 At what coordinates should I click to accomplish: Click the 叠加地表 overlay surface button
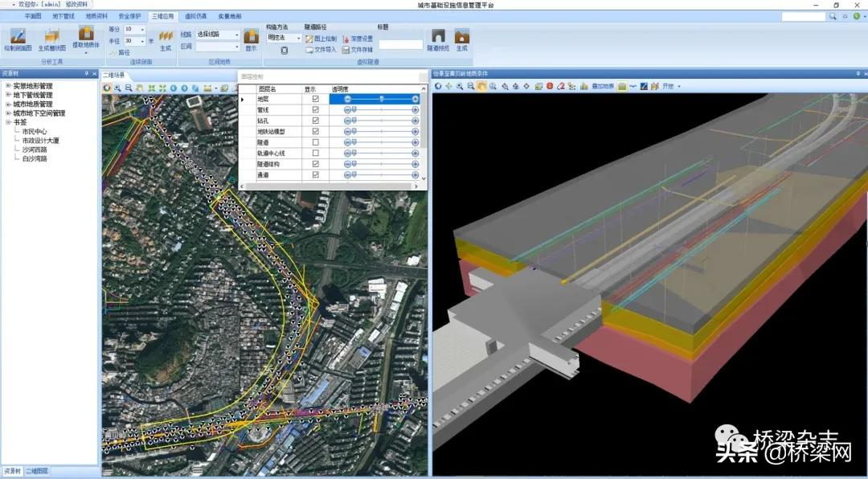pos(603,86)
